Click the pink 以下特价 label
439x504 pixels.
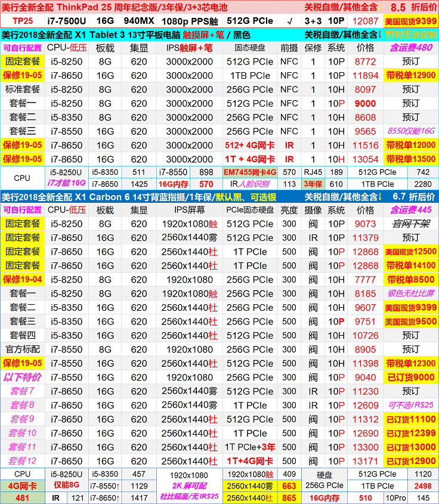point(22,377)
